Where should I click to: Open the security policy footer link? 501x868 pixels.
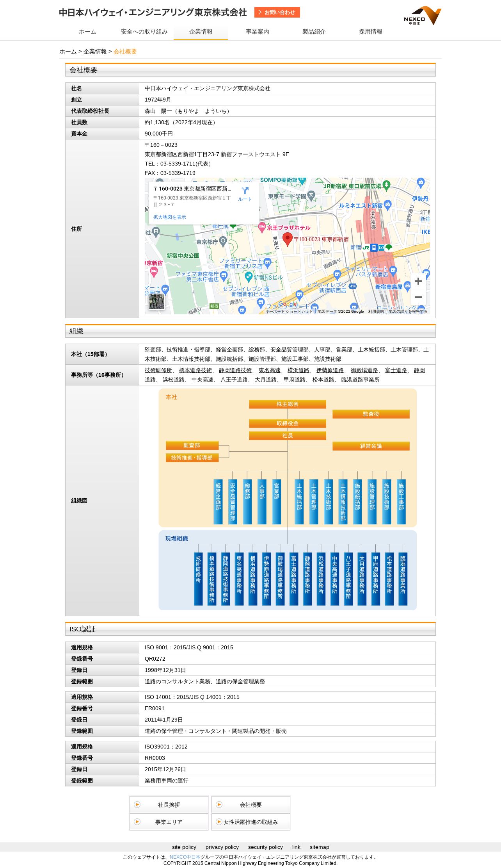(265, 847)
